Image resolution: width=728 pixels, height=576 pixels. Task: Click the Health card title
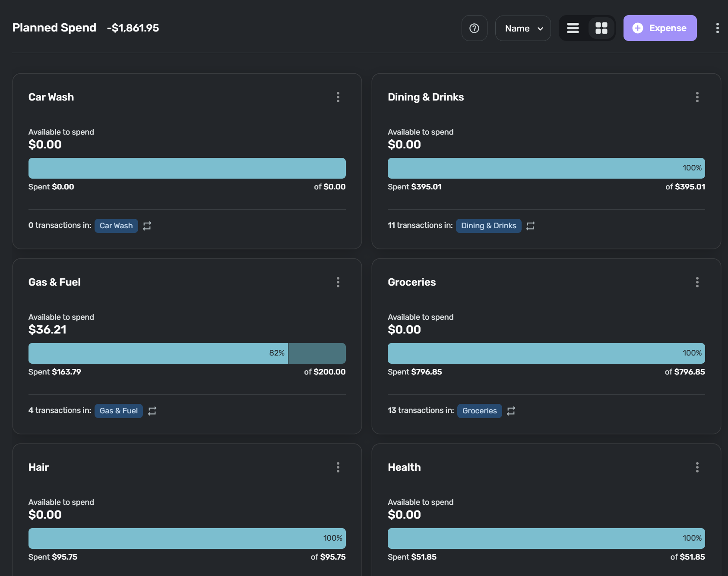tap(404, 467)
